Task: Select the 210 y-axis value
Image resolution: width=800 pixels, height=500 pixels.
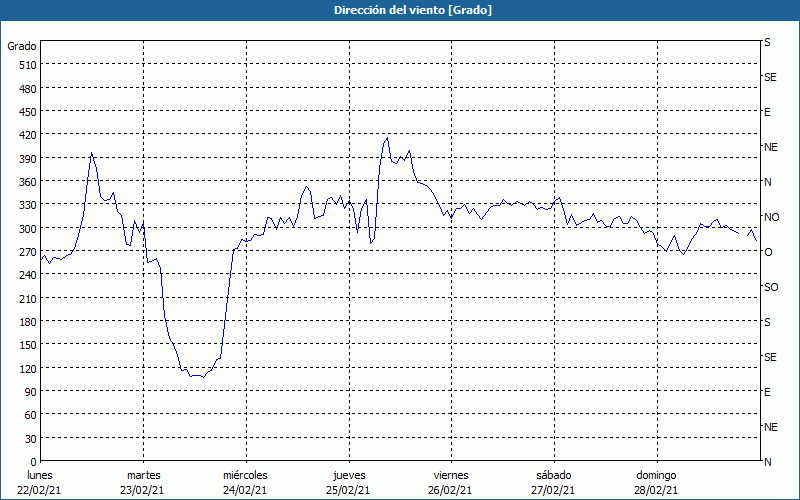Action: [29, 298]
